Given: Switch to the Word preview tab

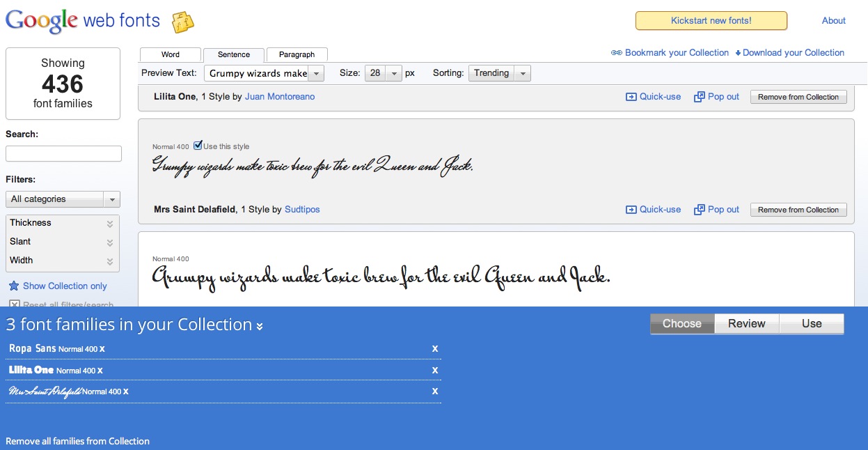Looking at the screenshot, I should click(171, 54).
